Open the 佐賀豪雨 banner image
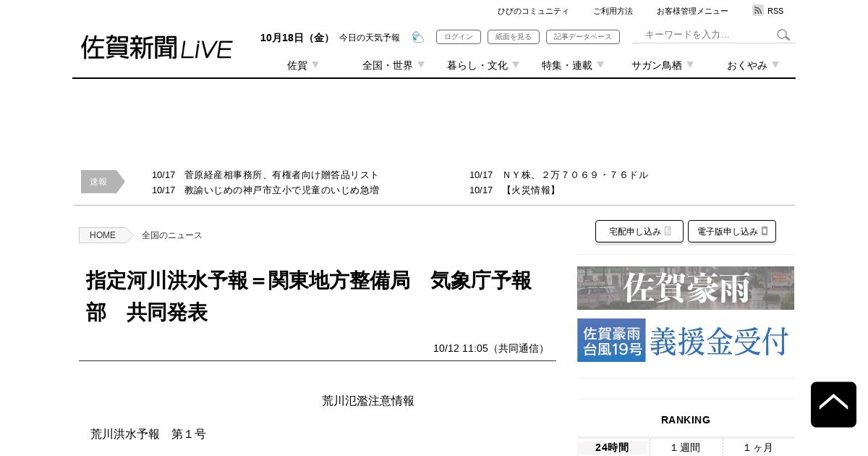The height and width of the screenshot is (456, 868). point(686,288)
